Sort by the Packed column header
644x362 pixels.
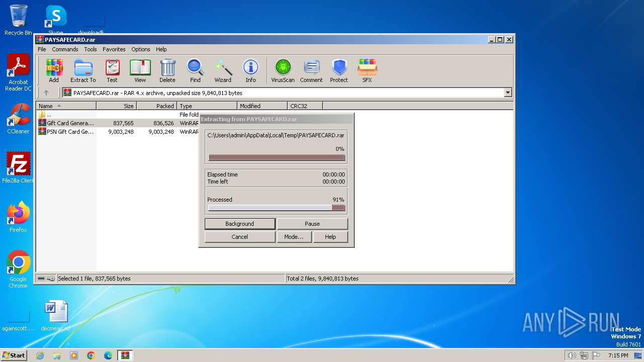(157, 106)
